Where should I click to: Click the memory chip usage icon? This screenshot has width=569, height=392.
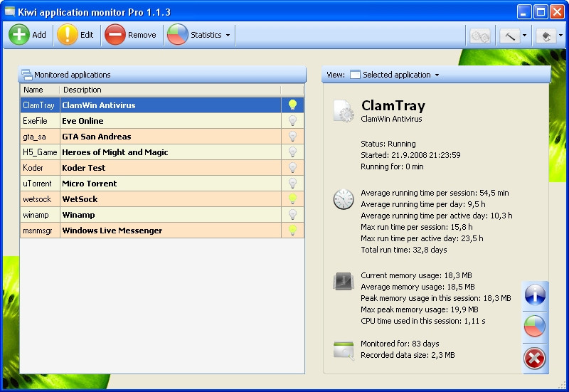344,281
